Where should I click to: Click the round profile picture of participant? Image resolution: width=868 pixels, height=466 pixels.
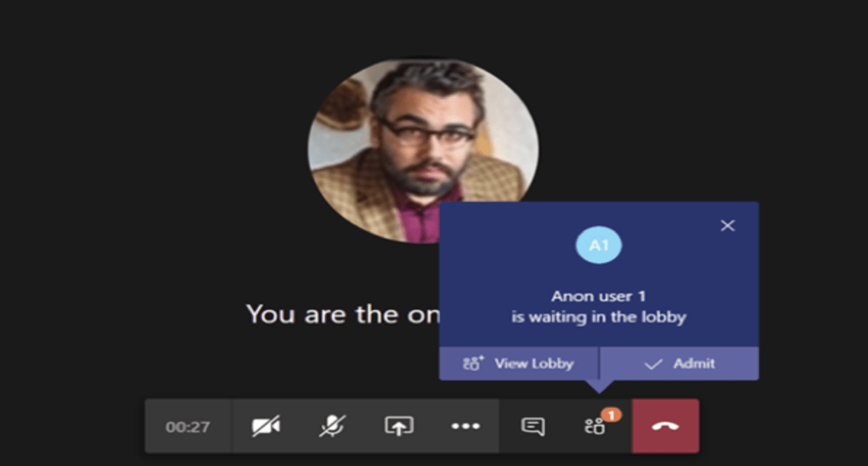(x=423, y=151)
